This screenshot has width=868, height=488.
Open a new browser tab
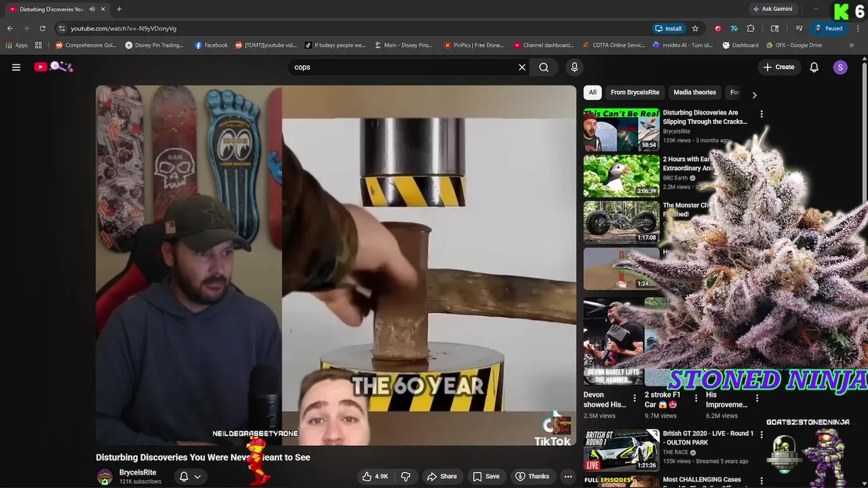click(119, 9)
